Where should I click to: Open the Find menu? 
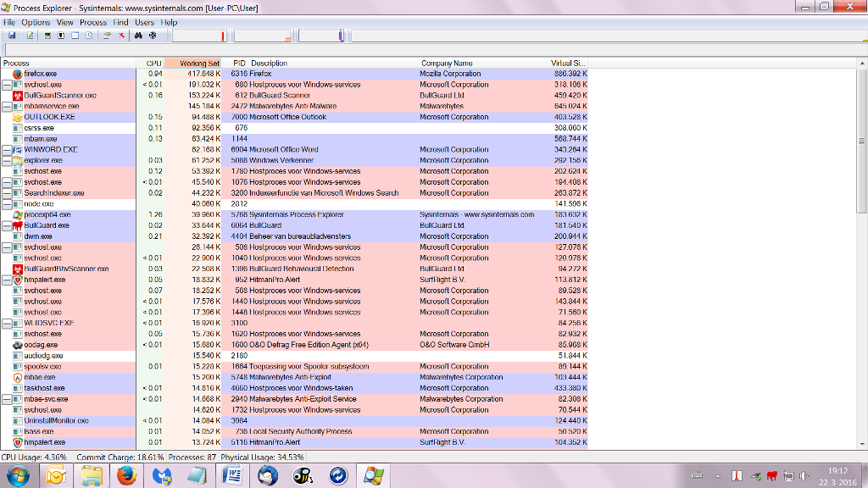[x=120, y=22]
